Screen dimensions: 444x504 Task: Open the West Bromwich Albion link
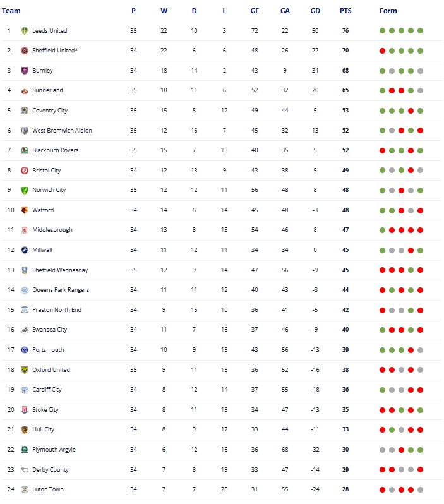[62, 131]
